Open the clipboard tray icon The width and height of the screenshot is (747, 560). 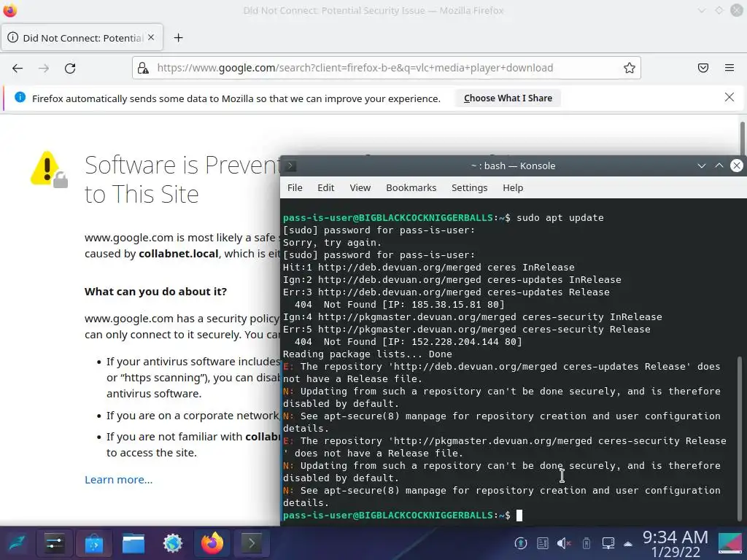543,542
